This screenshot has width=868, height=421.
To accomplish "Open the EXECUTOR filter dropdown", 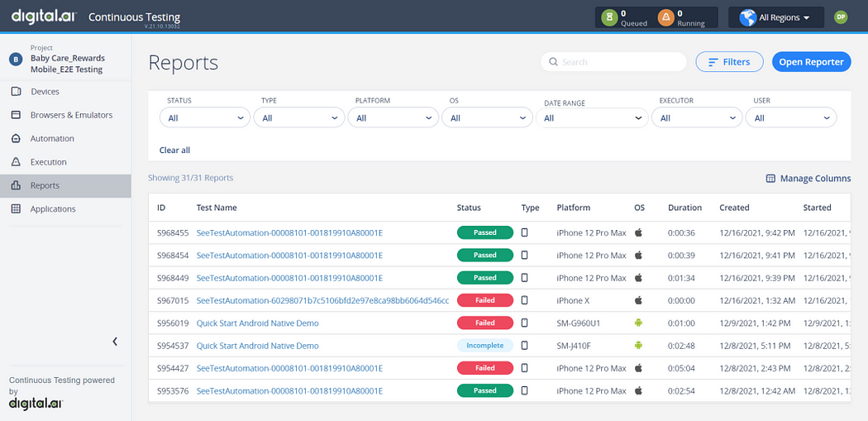I will click(x=697, y=118).
